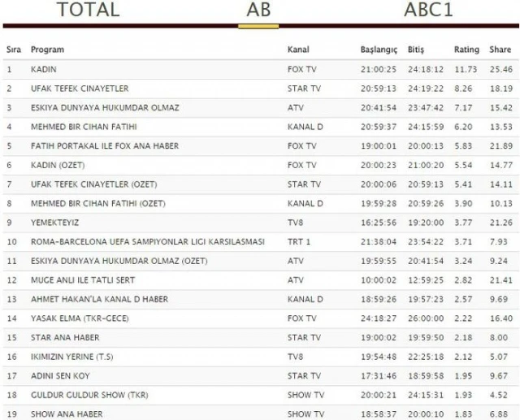Sort by the Rating column header
Screen dimensions: 520x420
pos(466,50)
